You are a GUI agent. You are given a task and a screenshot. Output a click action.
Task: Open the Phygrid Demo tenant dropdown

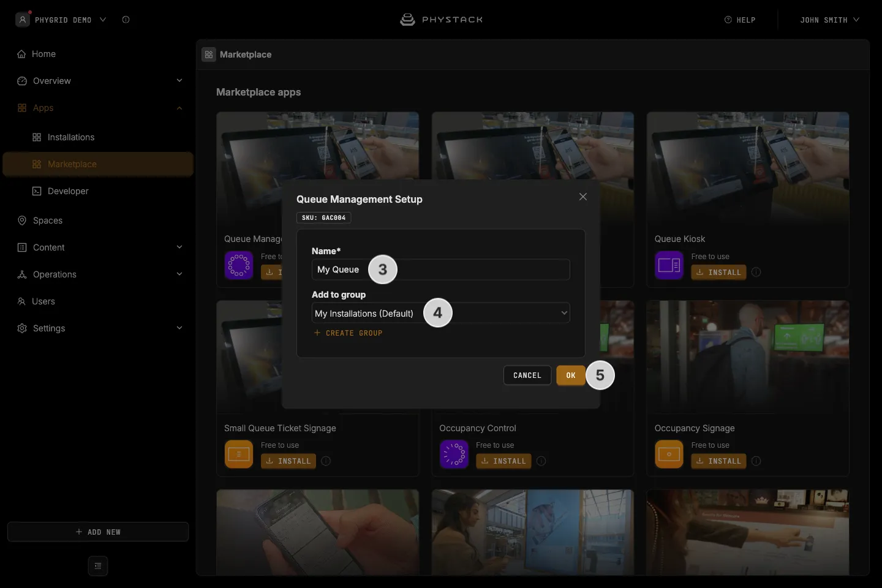point(61,20)
